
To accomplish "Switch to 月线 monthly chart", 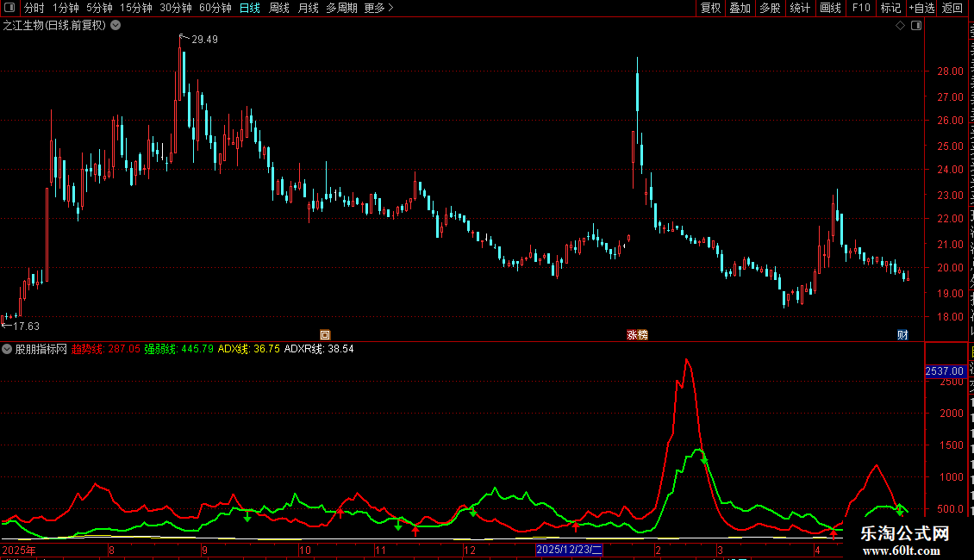I will click(x=308, y=8).
